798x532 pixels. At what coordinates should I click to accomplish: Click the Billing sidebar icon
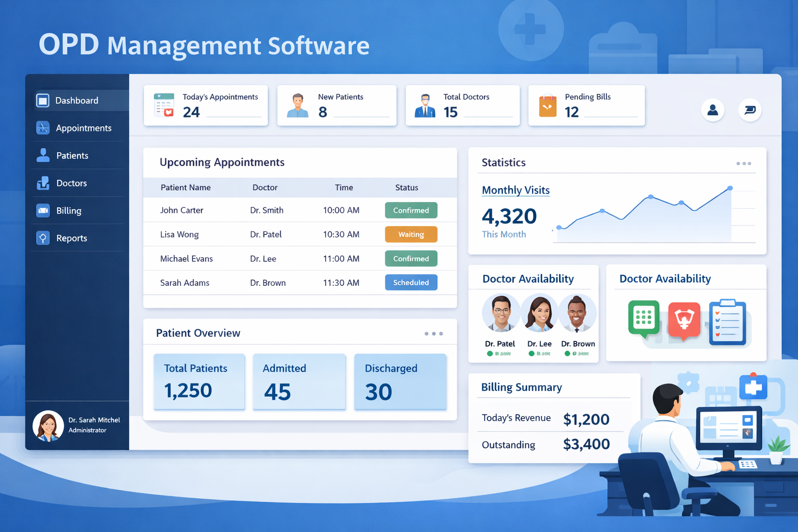[x=43, y=210]
